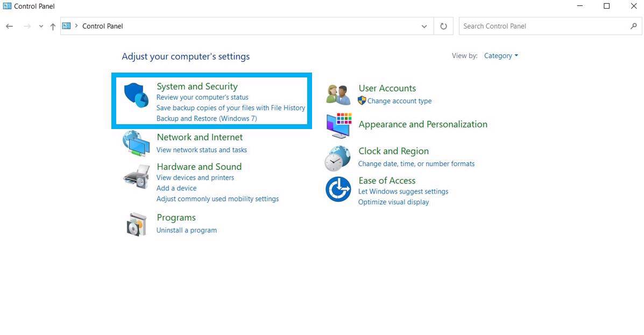The width and height of the screenshot is (644, 335).
Task: Select Change account type link
Action: 399,101
